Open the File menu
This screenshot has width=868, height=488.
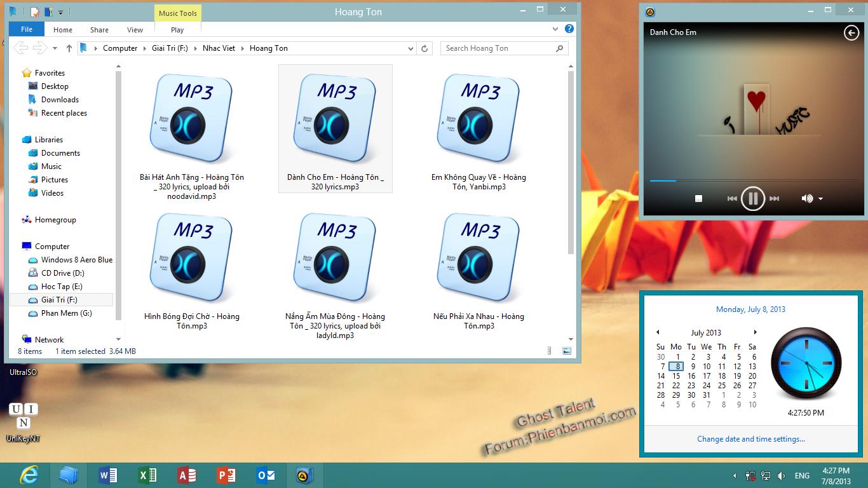click(x=27, y=29)
